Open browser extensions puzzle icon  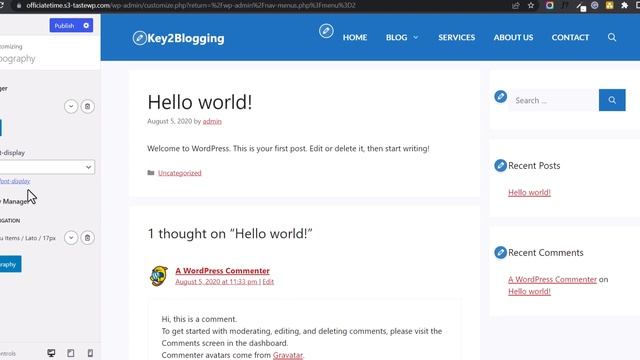point(624,5)
